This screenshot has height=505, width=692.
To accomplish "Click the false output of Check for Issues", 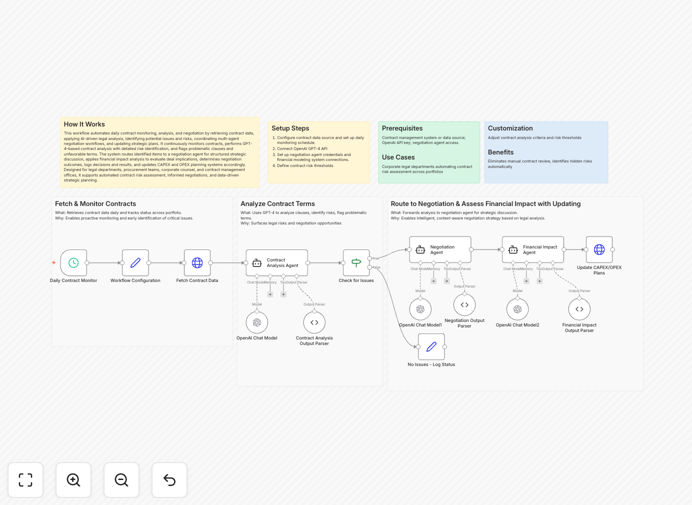I will (370, 267).
